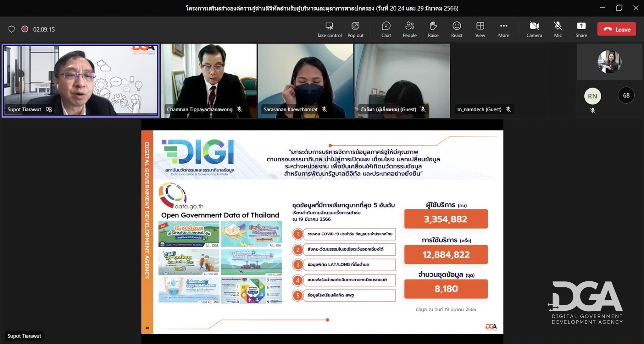Click the red recording indicator

(25, 29)
